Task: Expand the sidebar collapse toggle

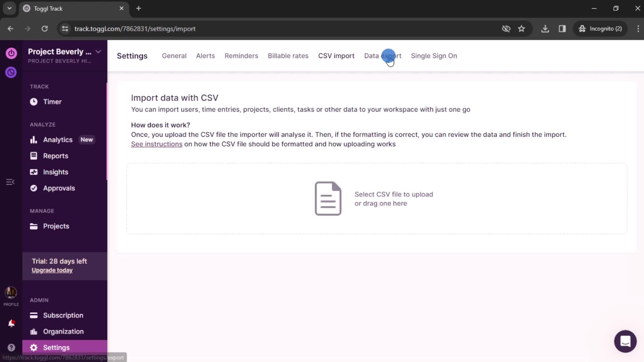Action: click(11, 182)
